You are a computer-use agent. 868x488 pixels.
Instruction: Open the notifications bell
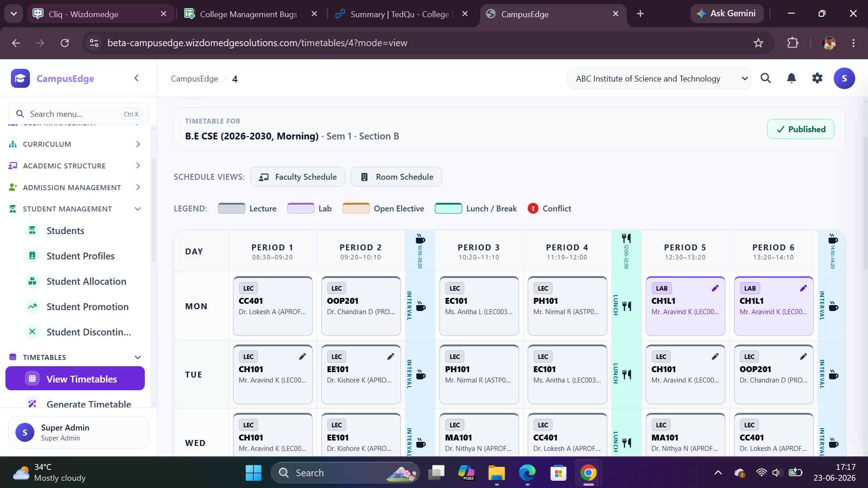(791, 78)
